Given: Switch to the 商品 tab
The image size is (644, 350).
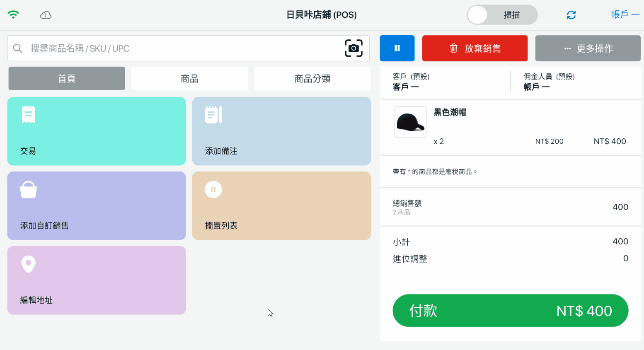Looking at the screenshot, I should point(189,78).
